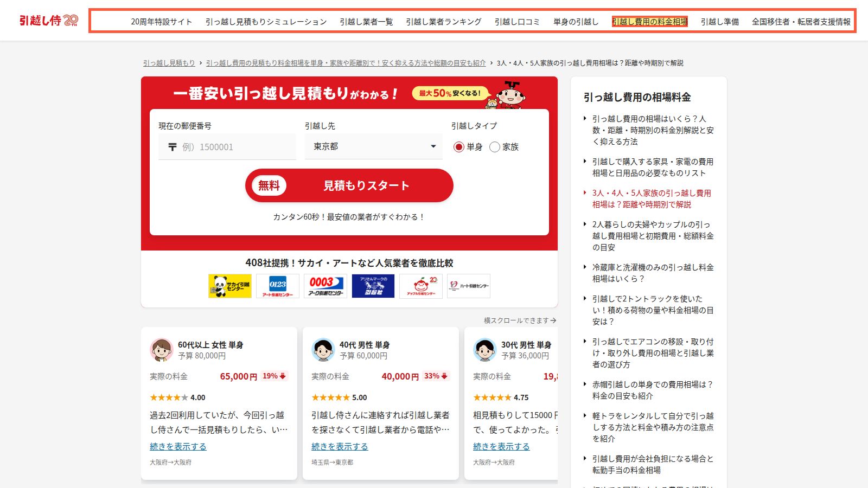Screen dimensions: 868x488
Task: Click the Art 0123 mover logo
Action: [278, 286]
